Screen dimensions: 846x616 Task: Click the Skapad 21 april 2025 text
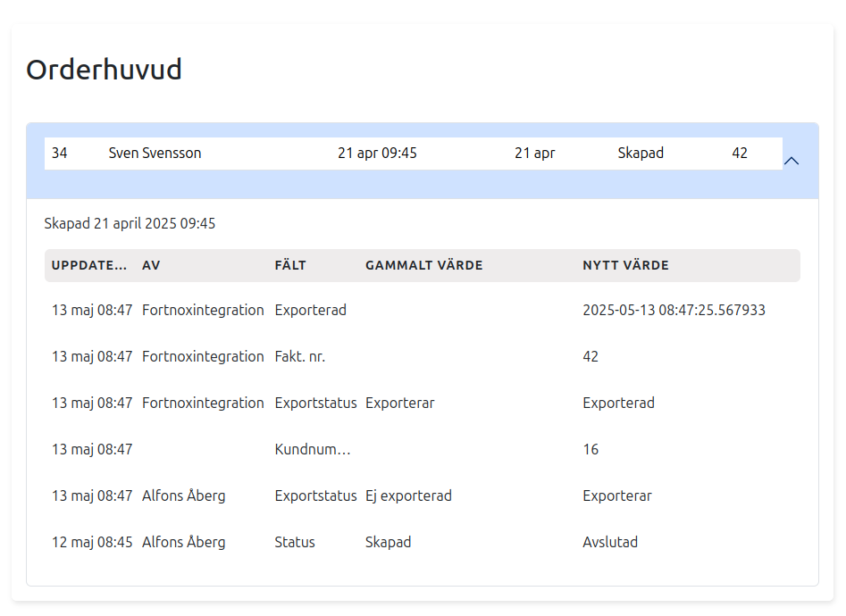[130, 223]
